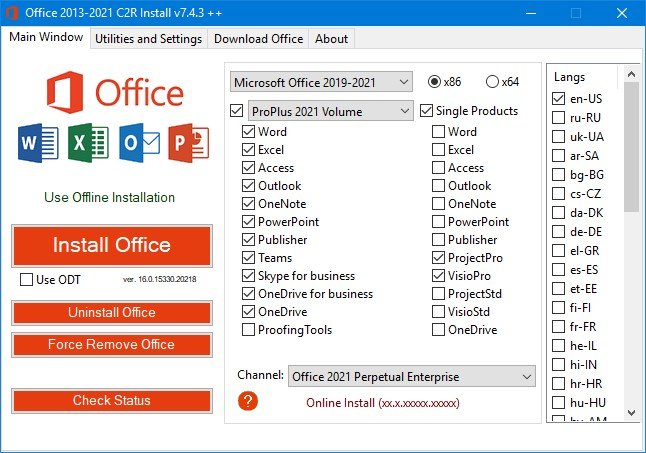Click the Langs list scrollbar thumb
The image size is (646, 453).
pyautogui.click(x=631, y=147)
